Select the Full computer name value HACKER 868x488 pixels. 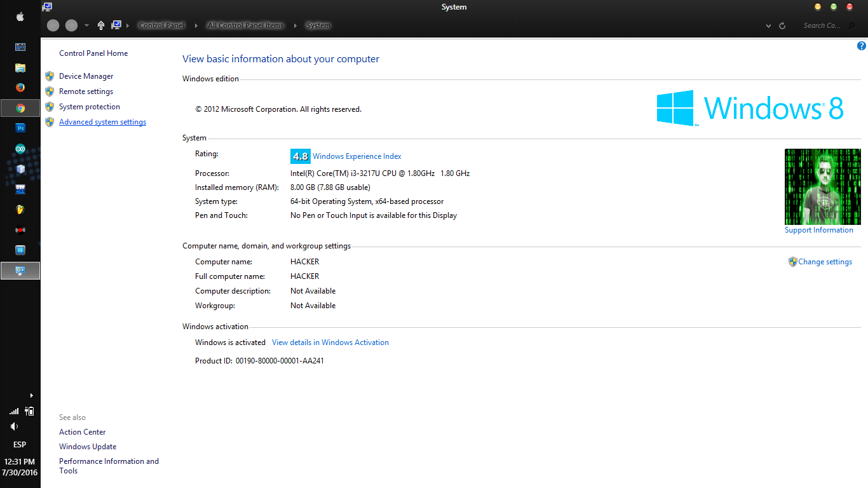tap(305, 276)
